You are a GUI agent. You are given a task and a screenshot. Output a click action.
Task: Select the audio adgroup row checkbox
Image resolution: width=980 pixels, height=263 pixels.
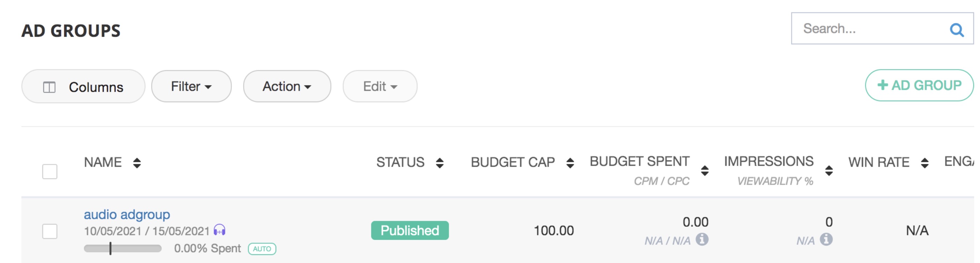tap(50, 231)
